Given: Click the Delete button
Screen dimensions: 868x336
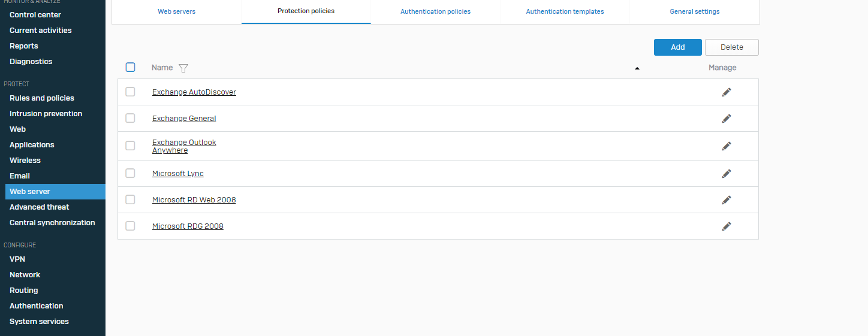Looking at the screenshot, I should pos(732,47).
